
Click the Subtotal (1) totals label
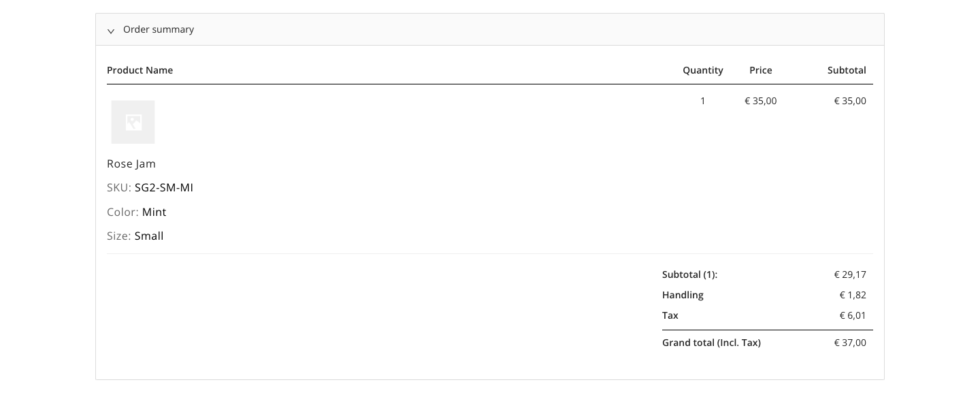(x=690, y=274)
